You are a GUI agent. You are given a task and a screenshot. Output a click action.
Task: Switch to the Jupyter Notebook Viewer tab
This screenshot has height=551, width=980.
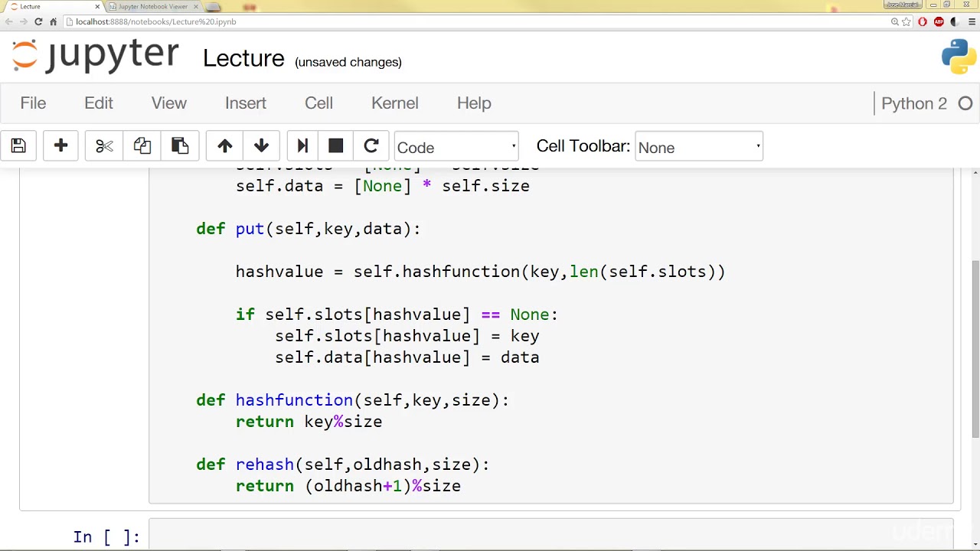point(152,6)
